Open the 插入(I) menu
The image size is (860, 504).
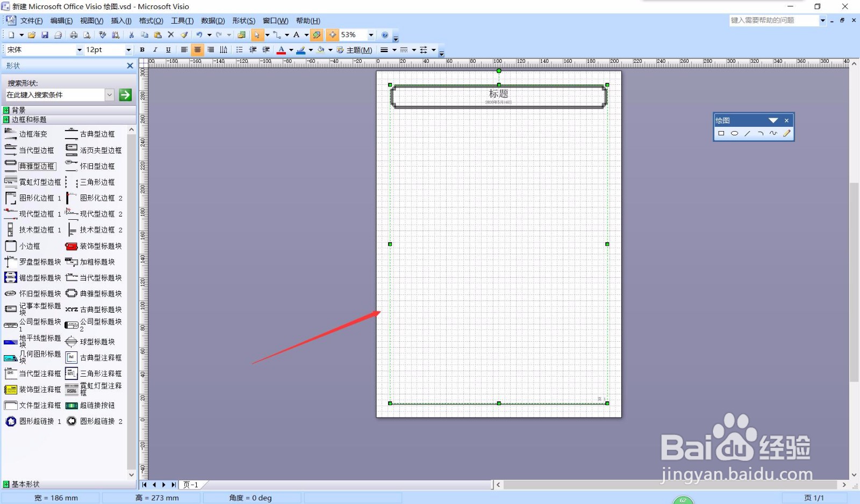[121, 21]
